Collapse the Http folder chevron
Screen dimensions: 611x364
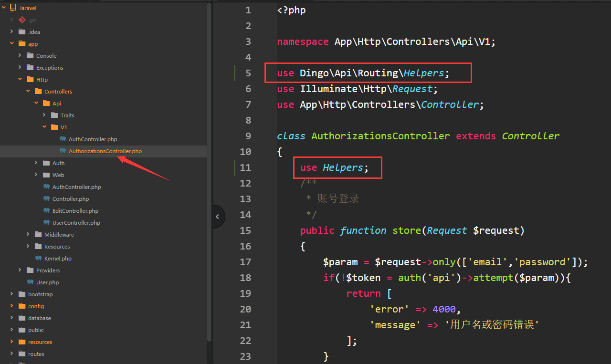click(x=20, y=80)
